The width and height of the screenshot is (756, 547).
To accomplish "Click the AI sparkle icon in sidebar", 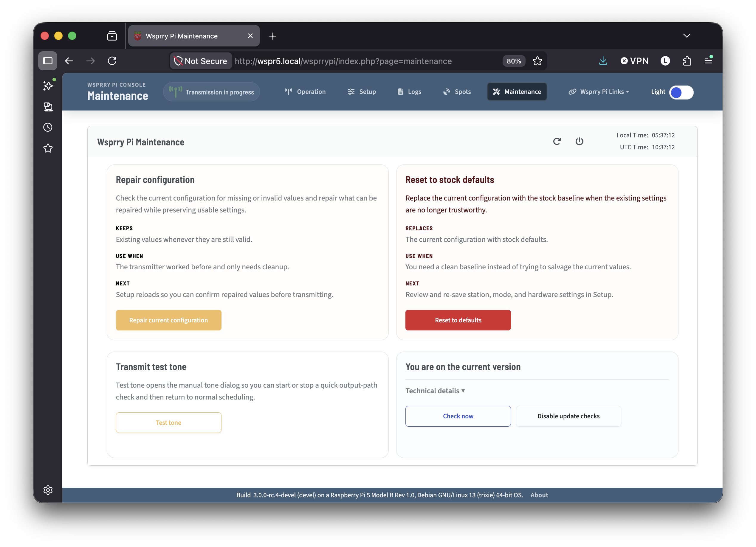I will click(48, 86).
